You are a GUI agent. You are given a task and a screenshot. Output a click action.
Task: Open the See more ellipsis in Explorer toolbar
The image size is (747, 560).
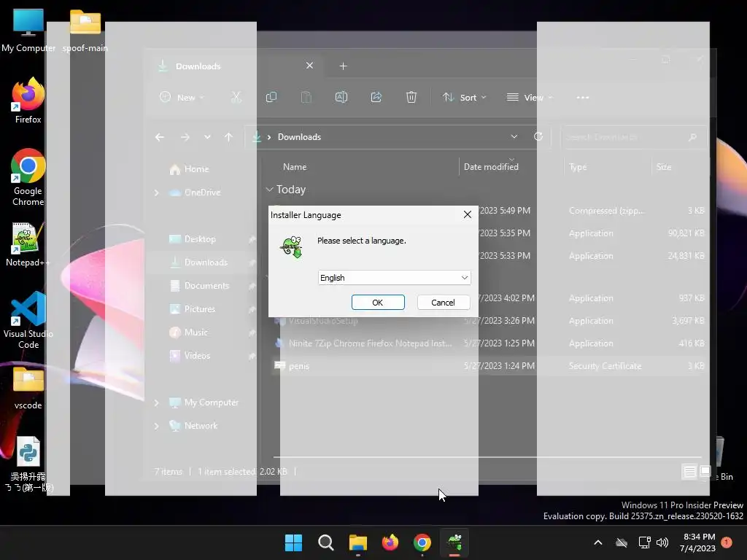point(583,98)
